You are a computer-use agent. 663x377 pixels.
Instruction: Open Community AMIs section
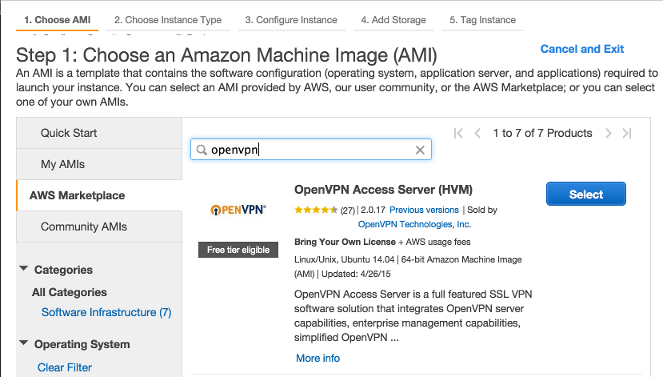click(99, 227)
